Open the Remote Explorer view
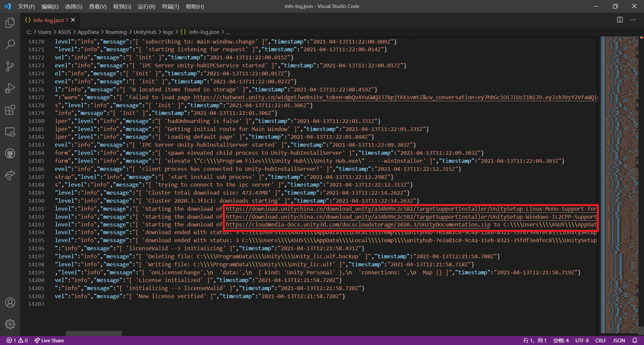The height and width of the screenshot is (345, 644). tap(10, 132)
